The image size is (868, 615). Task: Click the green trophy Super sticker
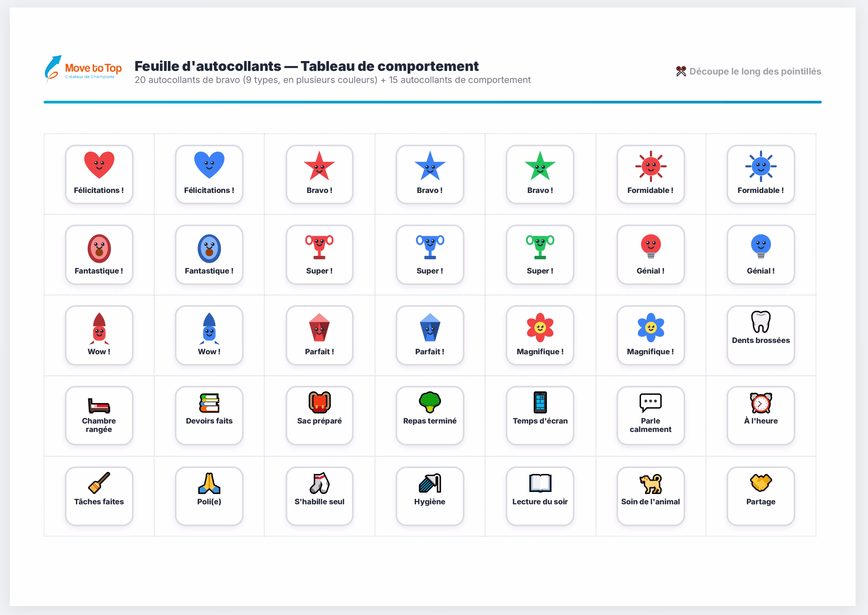pos(540,255)
